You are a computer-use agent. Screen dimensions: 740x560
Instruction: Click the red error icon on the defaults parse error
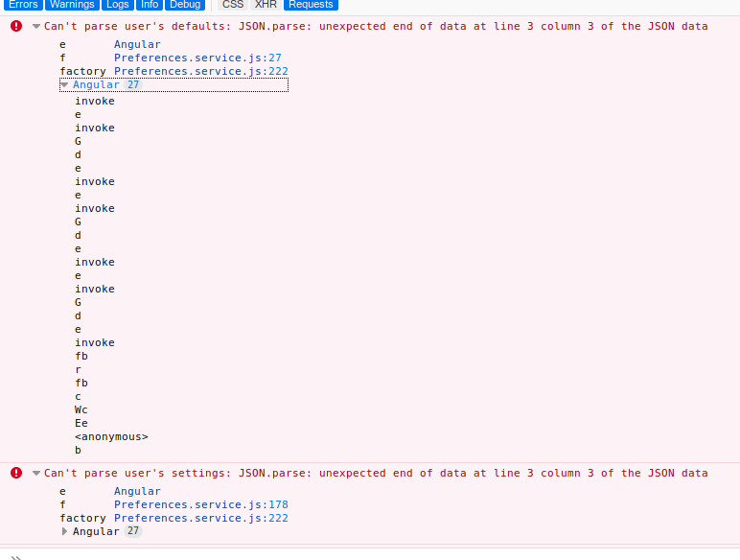pos(16,26)
